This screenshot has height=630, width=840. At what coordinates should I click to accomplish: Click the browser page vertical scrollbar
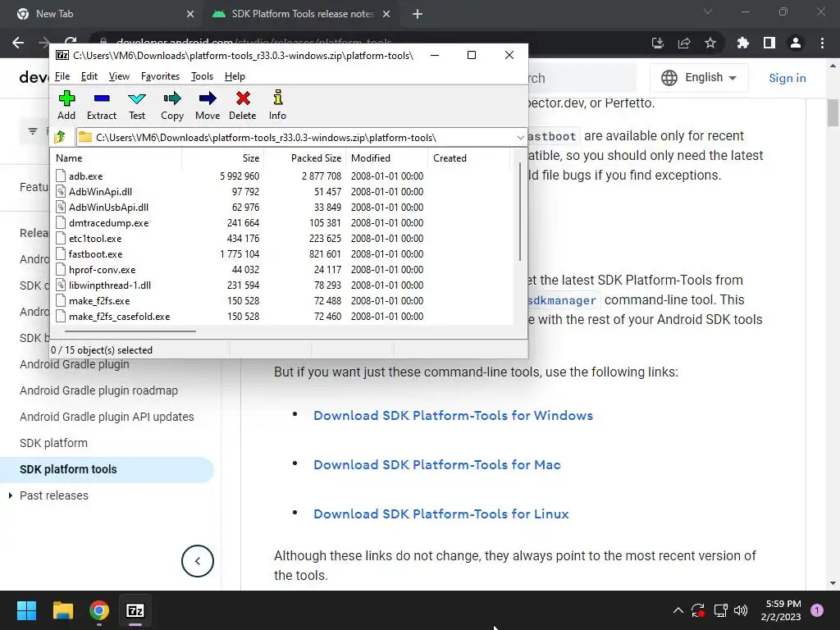point(833,112)
